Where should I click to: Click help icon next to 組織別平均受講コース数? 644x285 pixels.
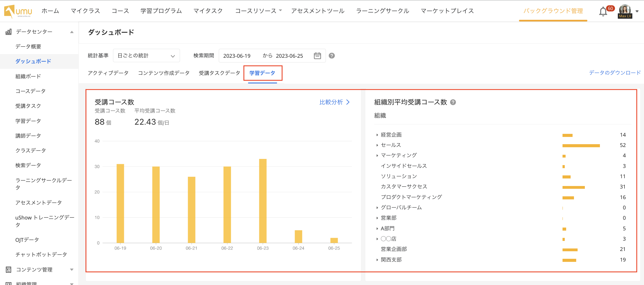point(453,102)
